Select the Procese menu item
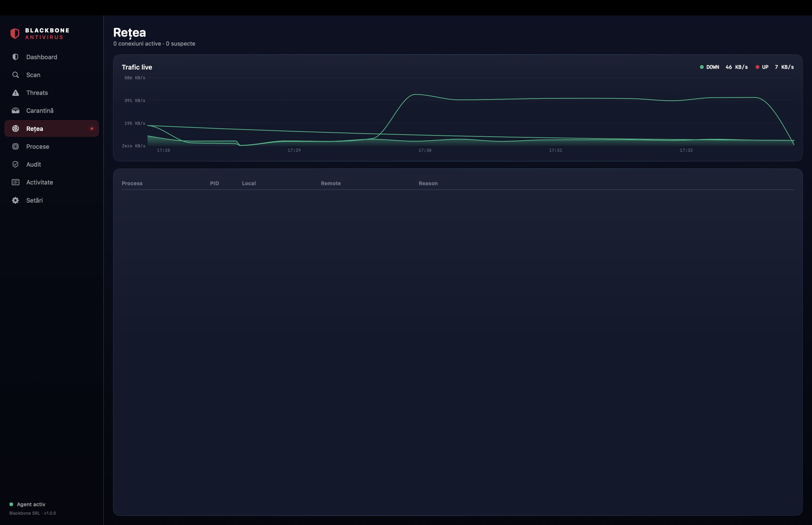Screen dimensions: 812x525 click(x=52, y=146)
